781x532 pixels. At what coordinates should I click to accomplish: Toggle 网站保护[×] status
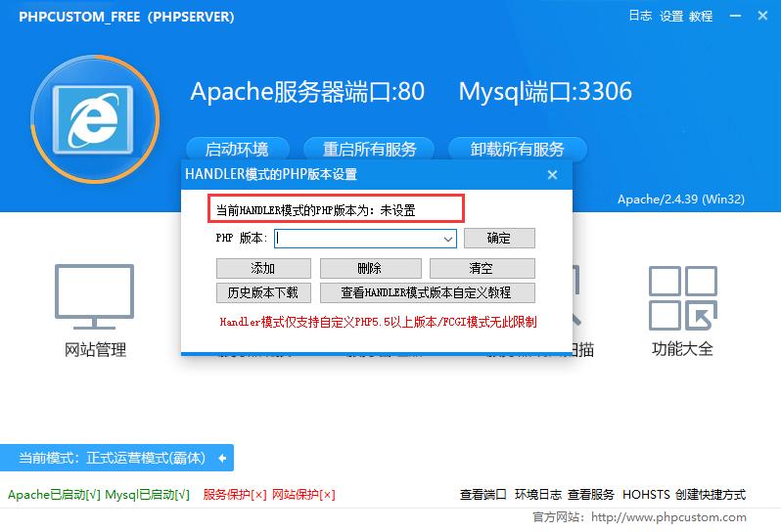pos(303,495)
